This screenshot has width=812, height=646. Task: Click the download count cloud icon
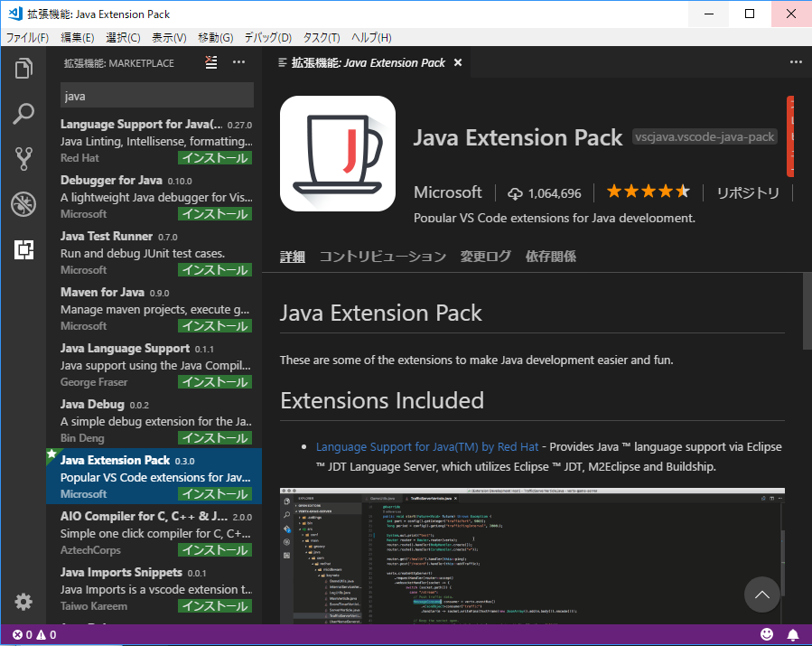click(x=515, y=193)
